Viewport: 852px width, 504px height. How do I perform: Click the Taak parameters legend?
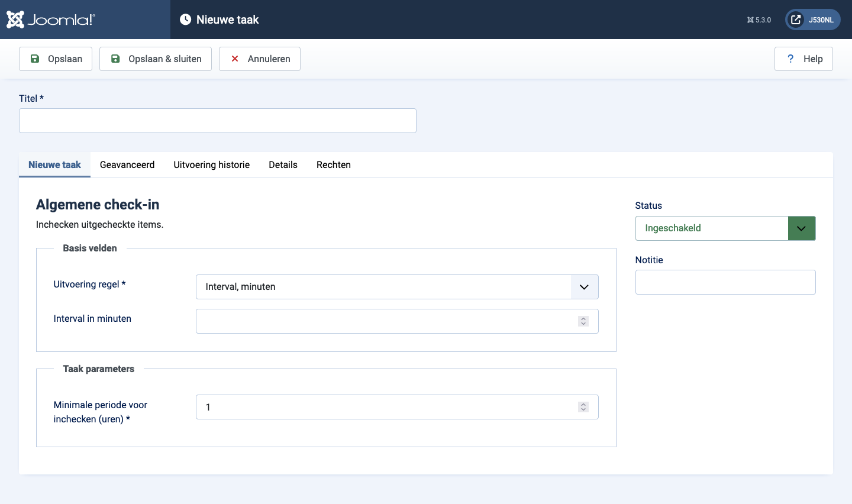point(99,369)
